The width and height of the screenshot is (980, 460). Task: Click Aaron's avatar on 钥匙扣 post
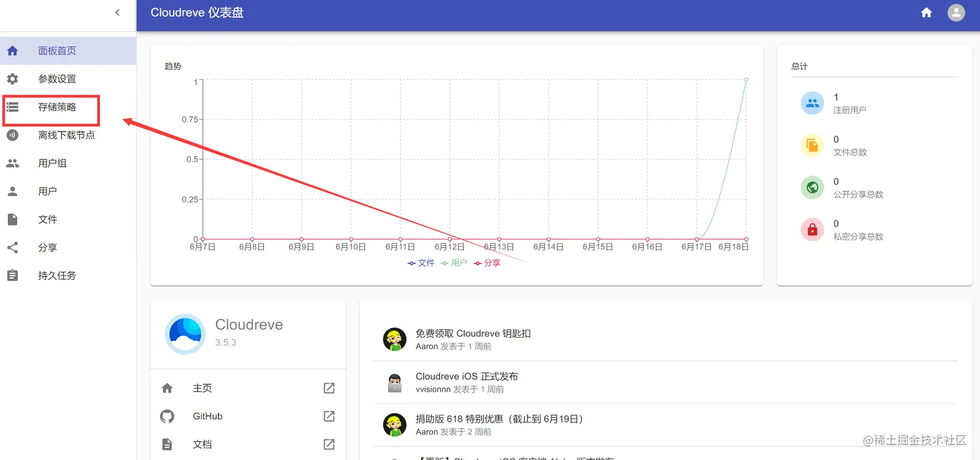coord(395,339)
